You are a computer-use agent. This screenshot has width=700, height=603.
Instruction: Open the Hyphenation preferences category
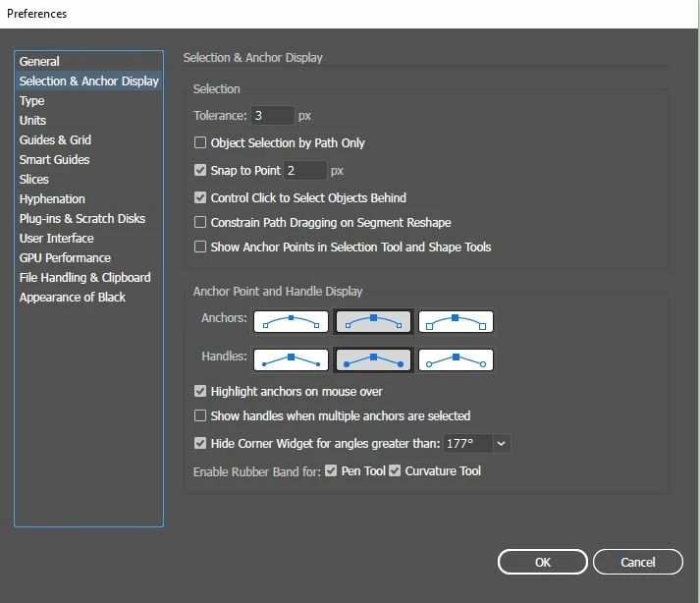(x=88, y=198)
